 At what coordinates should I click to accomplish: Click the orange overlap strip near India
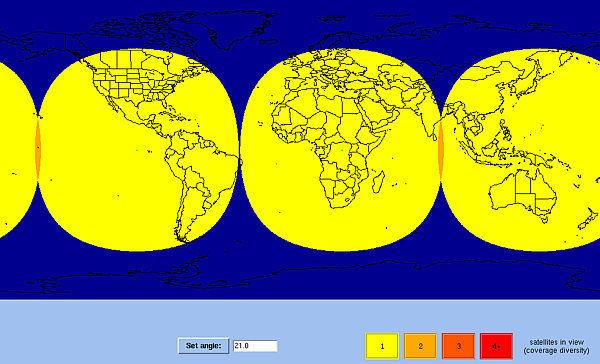[x=441, y=150]
